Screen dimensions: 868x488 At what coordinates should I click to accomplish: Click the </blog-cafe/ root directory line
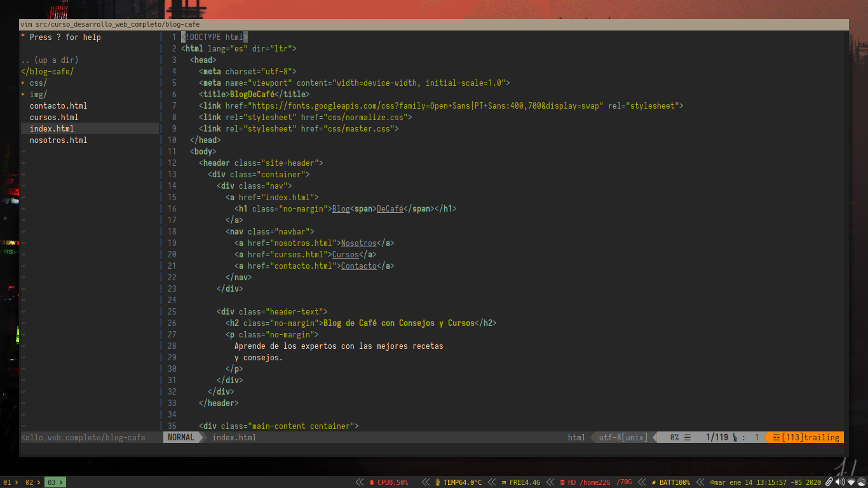point(48,71)
